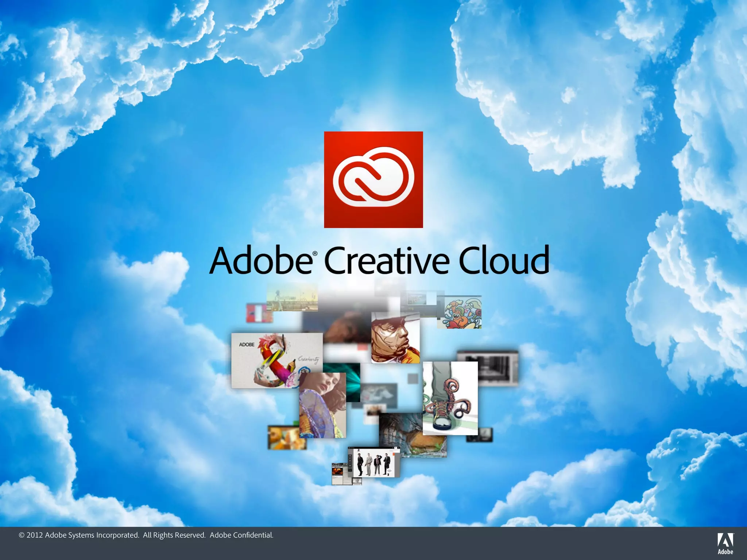Viewport: 747px width, 560px height.
Task: Open the colorful cartoon characters thumbnail
Action: click(459, 312)
